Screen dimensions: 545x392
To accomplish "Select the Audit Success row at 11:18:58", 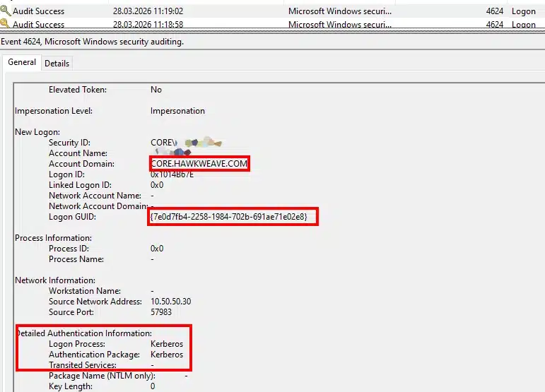I will pos(38,24).
